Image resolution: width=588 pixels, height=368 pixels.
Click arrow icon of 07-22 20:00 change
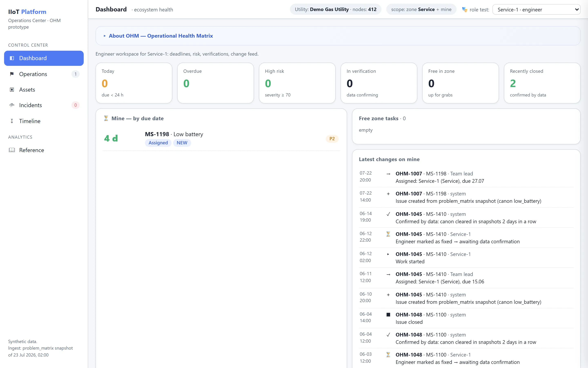388,174
